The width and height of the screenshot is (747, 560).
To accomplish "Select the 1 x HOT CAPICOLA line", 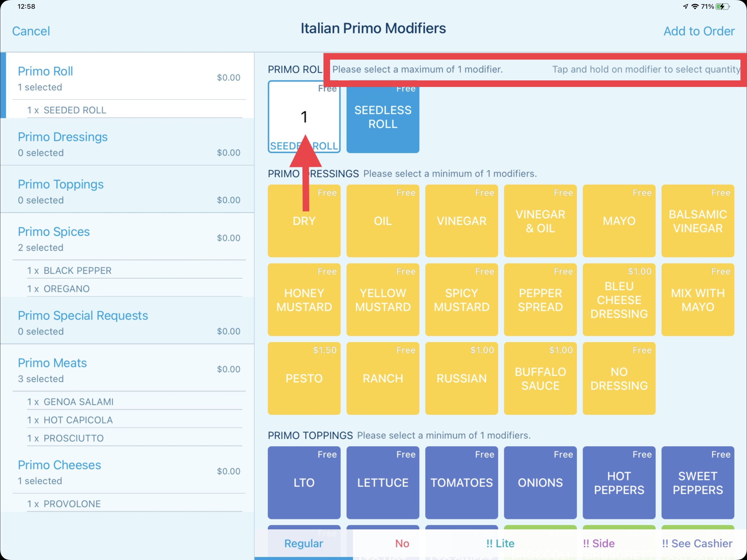I will tap(135, 420).
